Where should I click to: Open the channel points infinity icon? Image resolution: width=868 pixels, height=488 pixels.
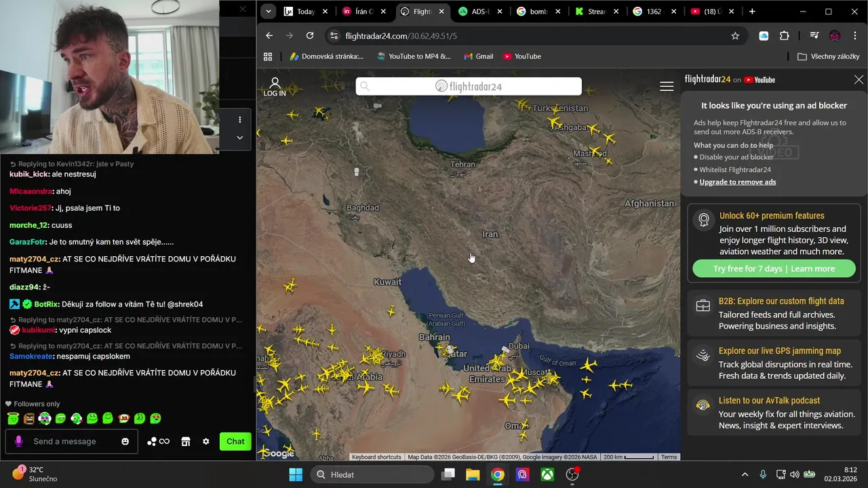click(159, 441)
